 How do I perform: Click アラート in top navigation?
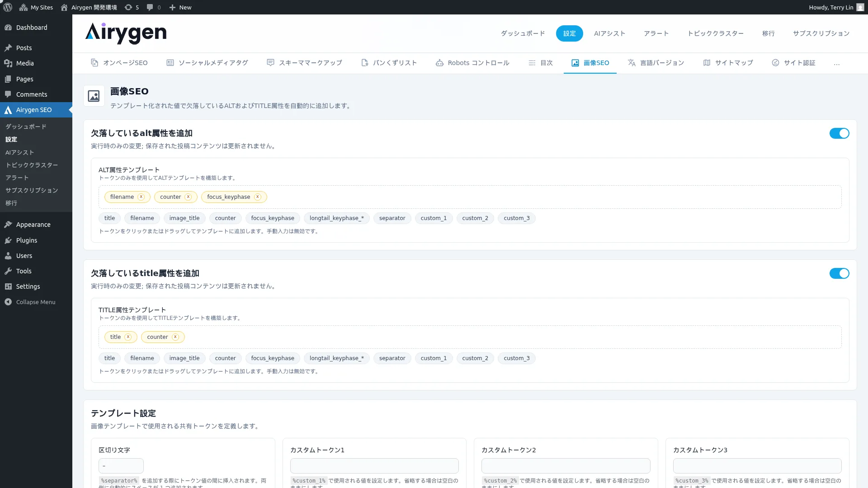point(656,33)
